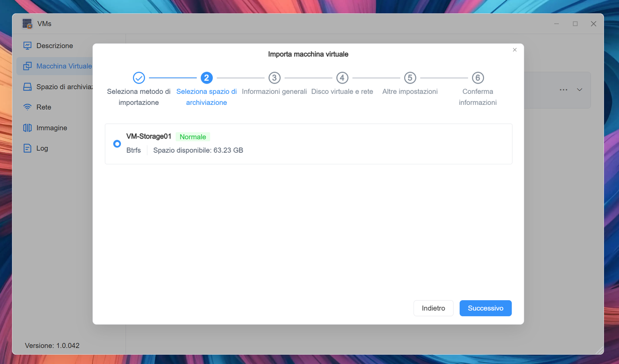Click the Seleziona metodo di importazione label
Image resolution: width=619 pixels, height=364 pixels.
139,97
